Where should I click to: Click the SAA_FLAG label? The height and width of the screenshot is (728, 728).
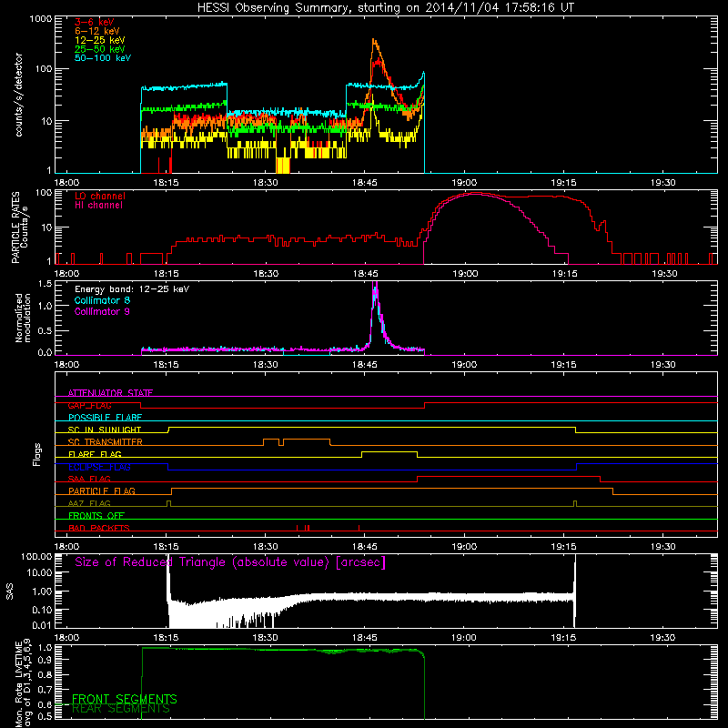pos(89,479)
